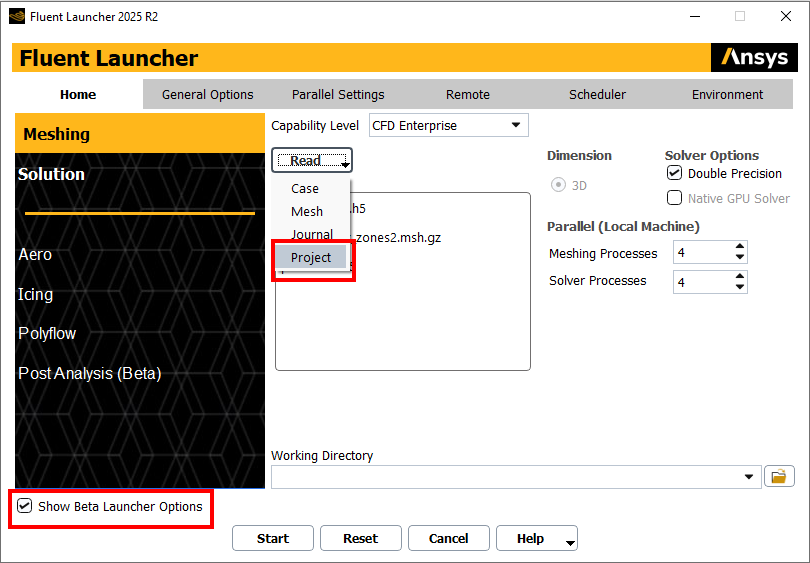Viewport: 810px width, 563px height.
Task: Click the Start button
Action: coord(273,538)
